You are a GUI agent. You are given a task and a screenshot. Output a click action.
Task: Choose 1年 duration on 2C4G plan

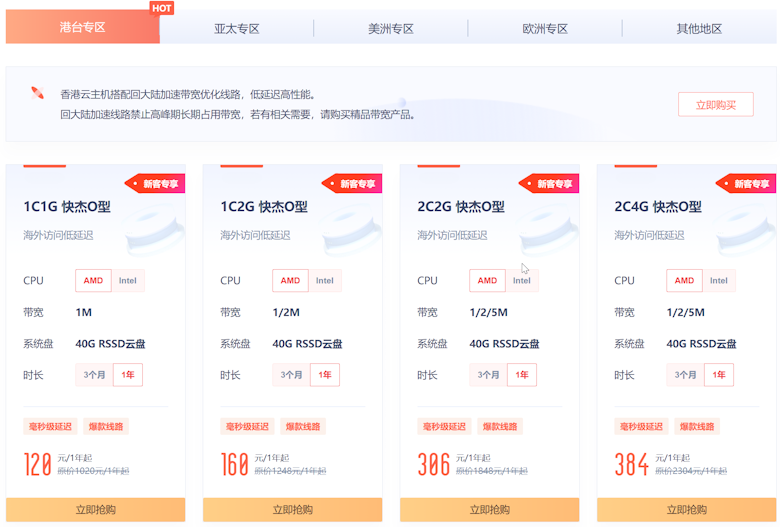(719, 375)
